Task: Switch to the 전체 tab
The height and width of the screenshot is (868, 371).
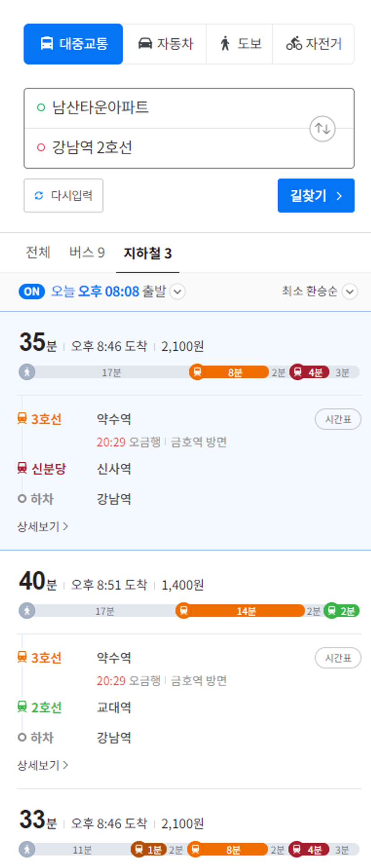Action: click(38, 253)
